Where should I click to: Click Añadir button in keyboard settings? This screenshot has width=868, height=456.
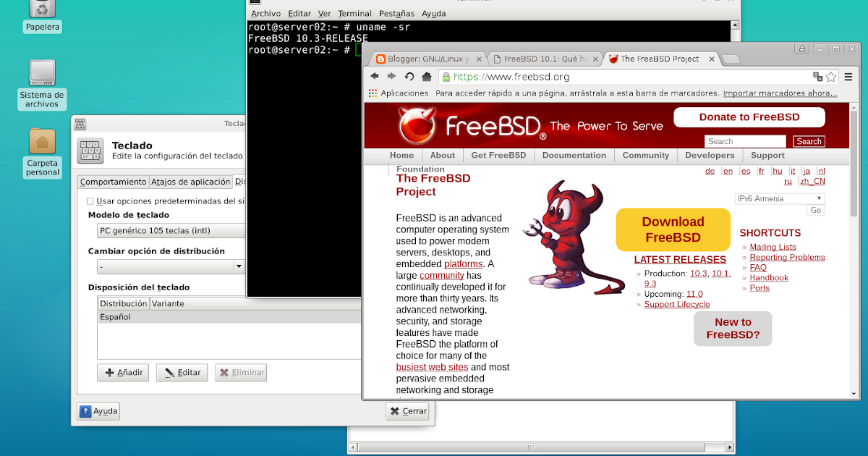pyautogui.click(x=123, y=373)
